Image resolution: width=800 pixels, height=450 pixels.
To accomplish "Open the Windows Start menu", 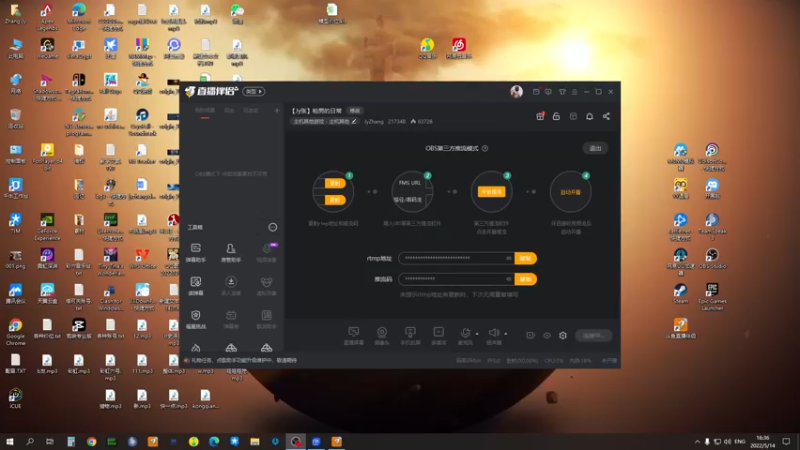I will click(10, 441).
